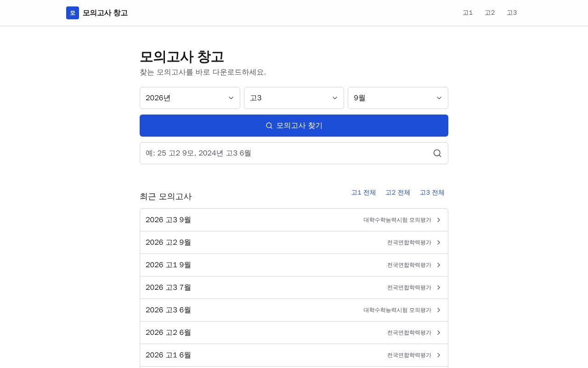Click 대학수학능력시험 모의평가 label on 고3 6월 row
The width and height of the screenshot is (588, 368).
(397, 310)
